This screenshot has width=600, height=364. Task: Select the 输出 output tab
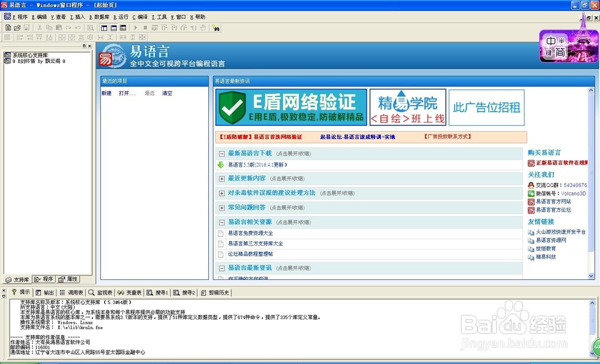pos(45,293)
